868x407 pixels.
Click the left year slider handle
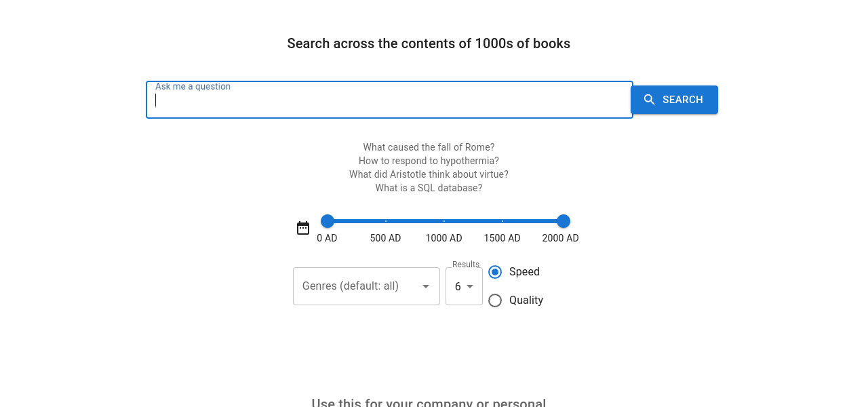click(328, 221)
